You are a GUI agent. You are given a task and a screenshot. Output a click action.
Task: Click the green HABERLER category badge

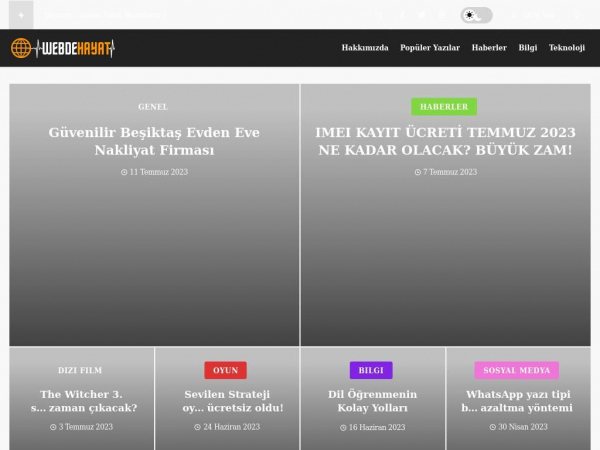(444, 107)
